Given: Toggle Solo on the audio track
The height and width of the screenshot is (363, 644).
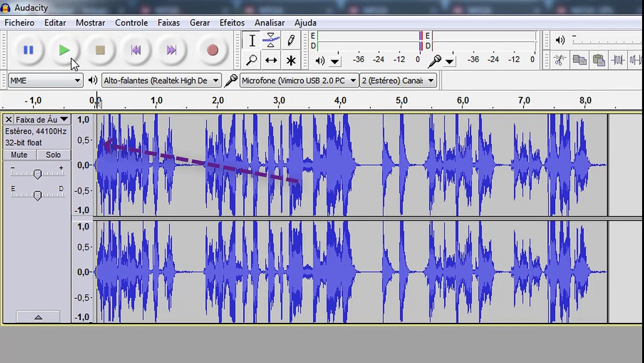Looking at the screenshot, I should click(53, 155).
